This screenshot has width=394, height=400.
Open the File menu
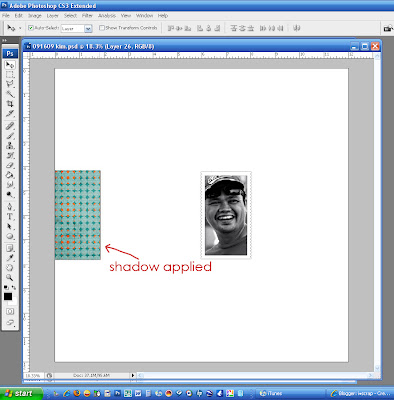(6, 16)
